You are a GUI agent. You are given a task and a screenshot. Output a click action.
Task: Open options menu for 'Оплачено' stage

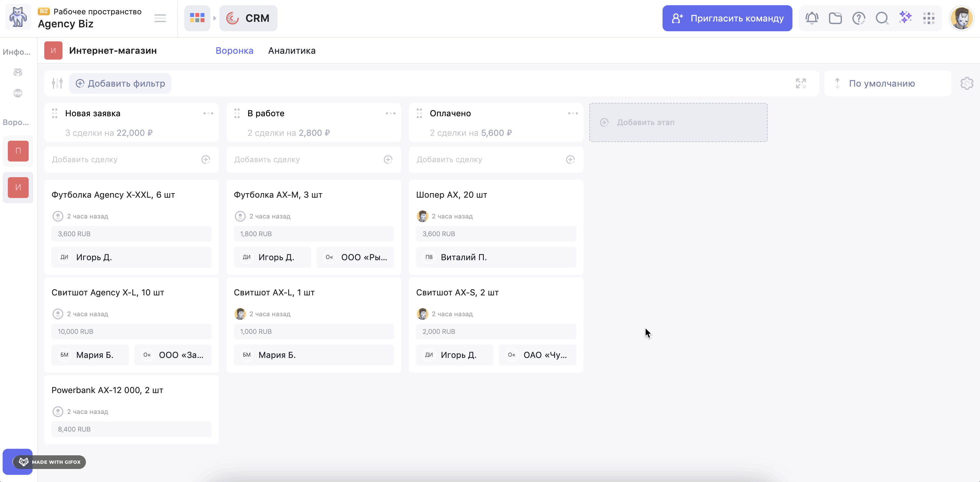573,113
